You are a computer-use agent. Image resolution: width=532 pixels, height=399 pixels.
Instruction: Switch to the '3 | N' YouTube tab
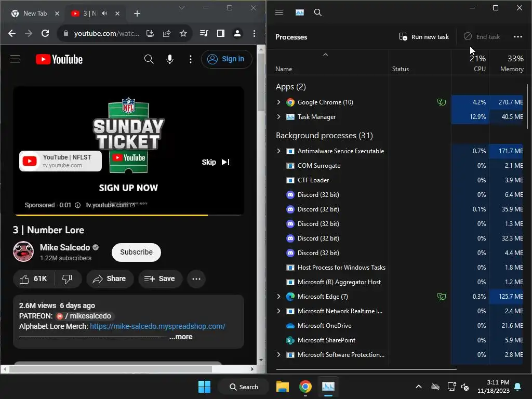tap(90, 13)
